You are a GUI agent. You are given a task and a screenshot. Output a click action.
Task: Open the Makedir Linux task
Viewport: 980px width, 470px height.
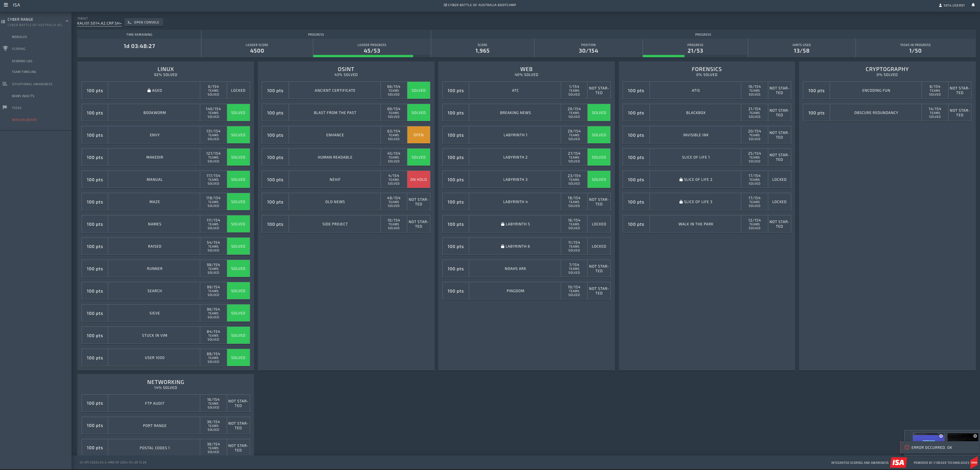click(x=166, y=157)
